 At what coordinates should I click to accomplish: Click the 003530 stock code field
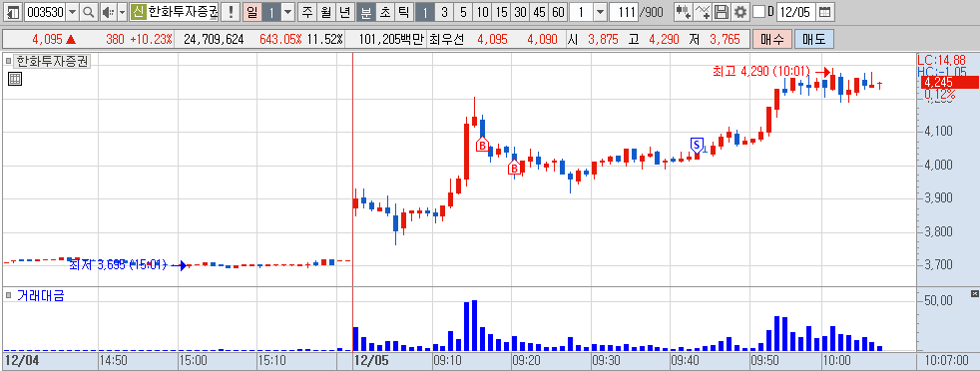(45, 12)
